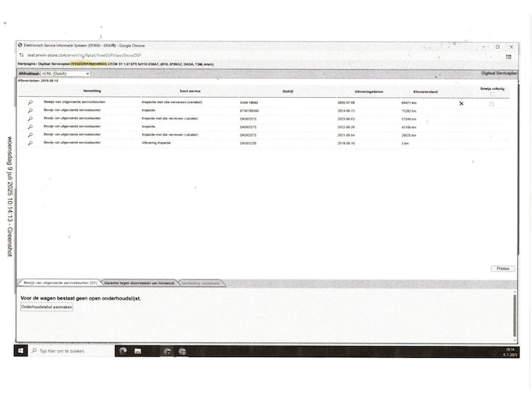Click the Chrome address bar URL
Screen dimensions: 532x399
click(78, 55)
